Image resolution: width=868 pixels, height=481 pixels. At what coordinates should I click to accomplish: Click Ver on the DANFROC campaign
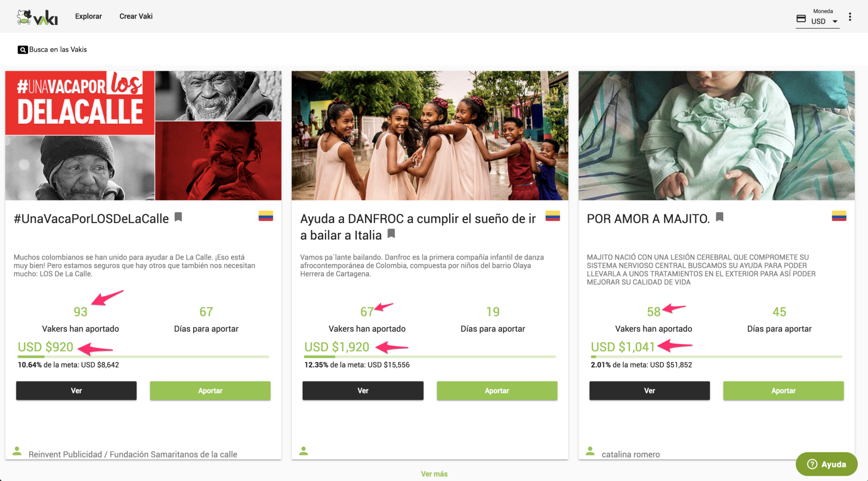click(363, 391)
